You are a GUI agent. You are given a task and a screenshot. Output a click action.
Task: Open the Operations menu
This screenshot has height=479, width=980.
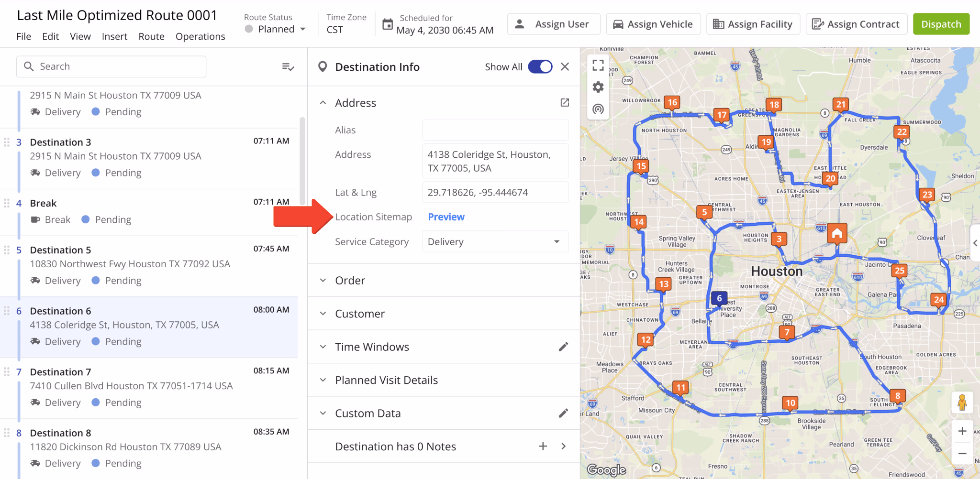click(200, 36)
